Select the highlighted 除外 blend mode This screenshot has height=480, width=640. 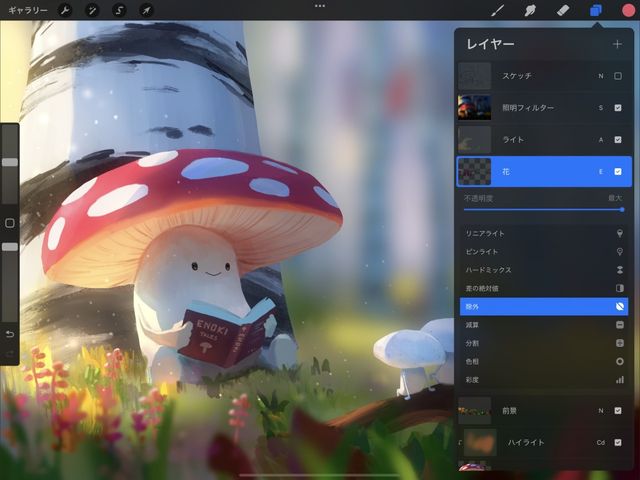(544, 307)
